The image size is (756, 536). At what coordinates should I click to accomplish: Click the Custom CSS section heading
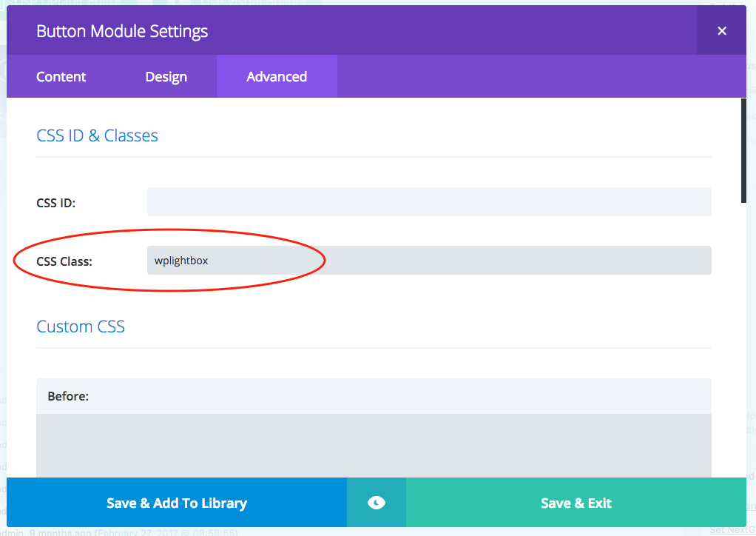coord(81,327)
